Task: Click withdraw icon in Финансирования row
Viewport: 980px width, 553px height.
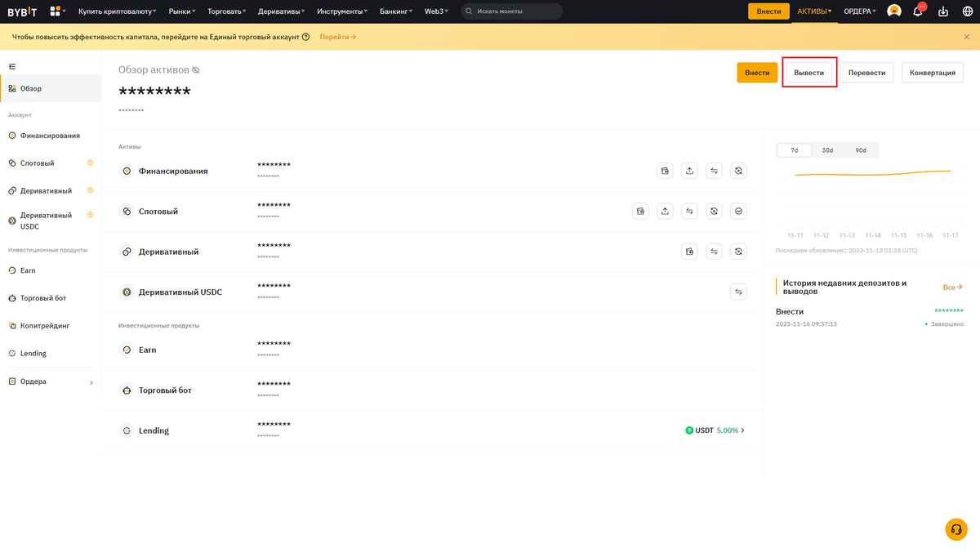Action: tap(690, 171)
